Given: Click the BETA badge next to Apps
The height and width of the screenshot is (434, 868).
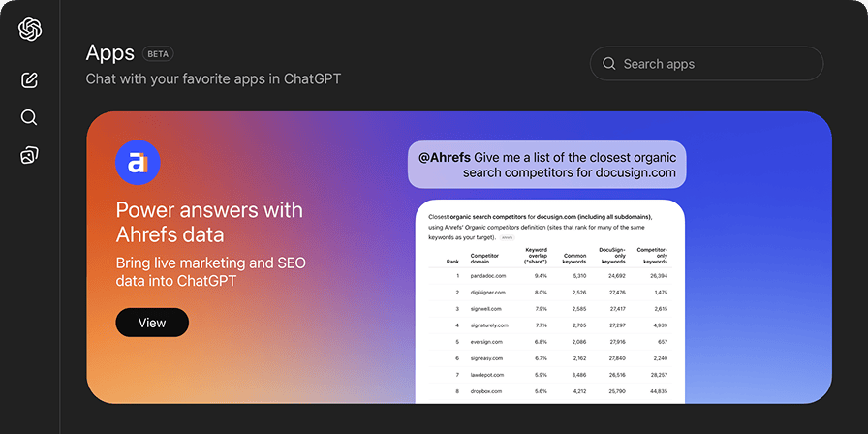Looking at the screenshot, I should (158, 53).
